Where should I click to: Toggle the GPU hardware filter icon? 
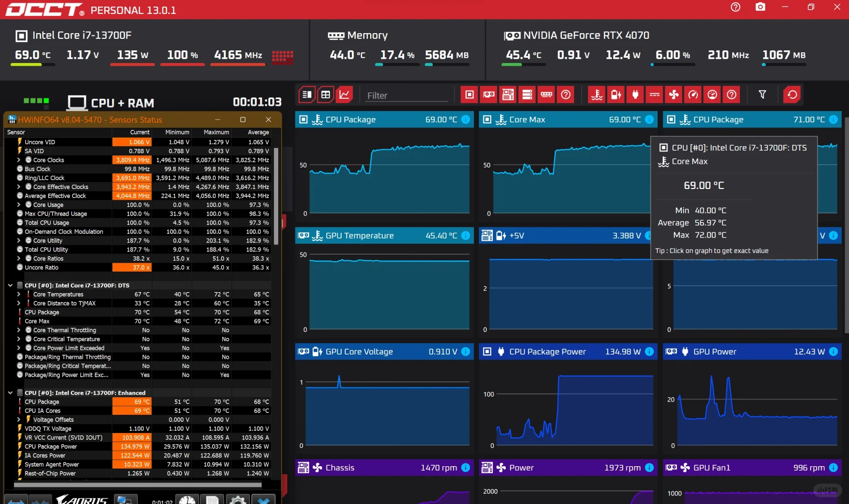(x=489, y=95)
